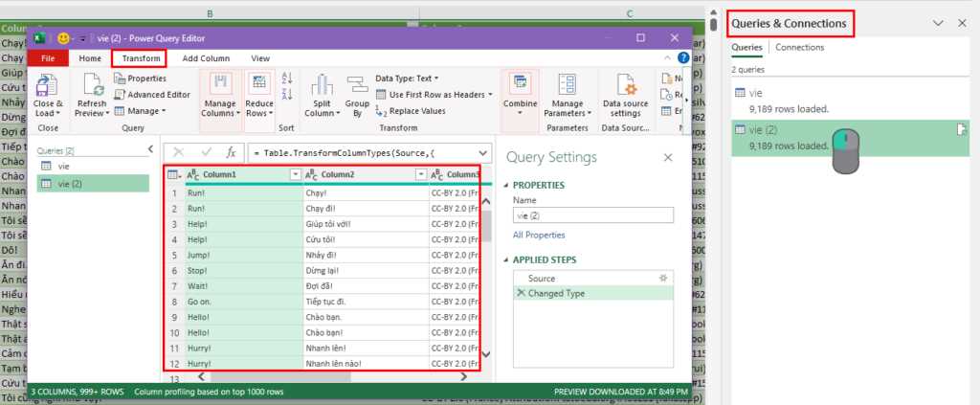
Task: Select the Queries tab in the side pane
Action: 746,48
